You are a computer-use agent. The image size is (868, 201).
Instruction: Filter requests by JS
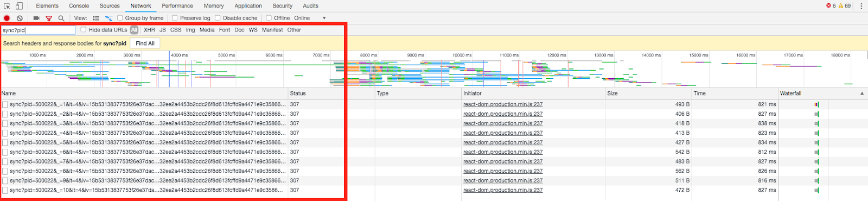click(x=163, y=30)
